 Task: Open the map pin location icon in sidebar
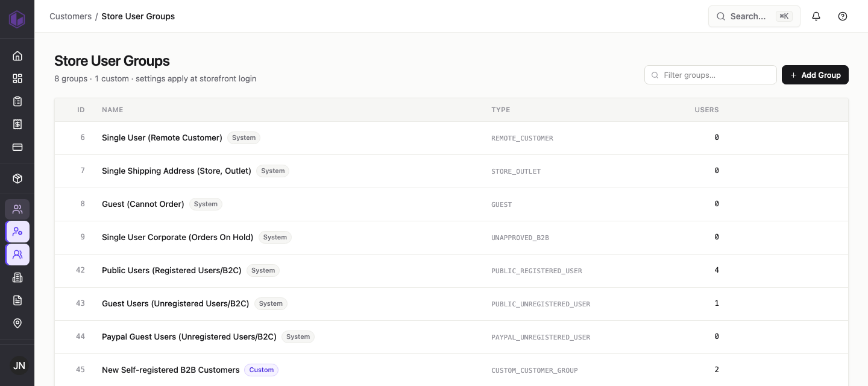coord(17,323)
